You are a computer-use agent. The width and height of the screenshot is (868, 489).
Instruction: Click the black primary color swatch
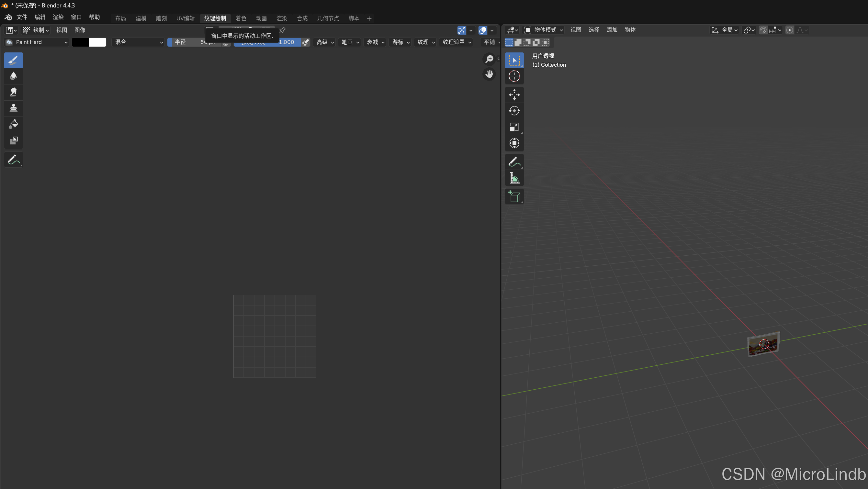[80, 42]
